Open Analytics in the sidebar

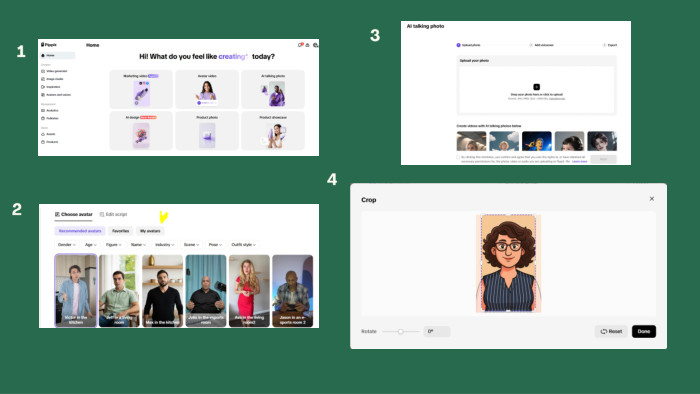[50, 110]
